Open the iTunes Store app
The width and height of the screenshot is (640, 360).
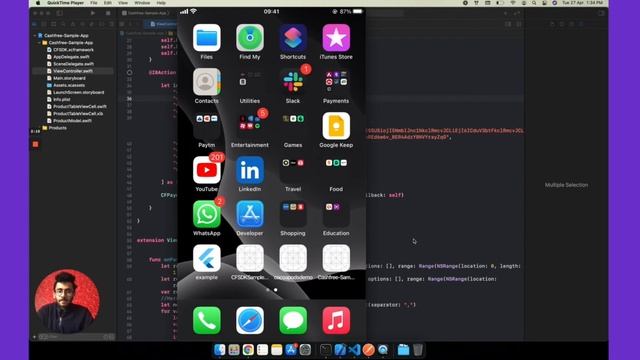pyautogui.click(x=336, y=38)
